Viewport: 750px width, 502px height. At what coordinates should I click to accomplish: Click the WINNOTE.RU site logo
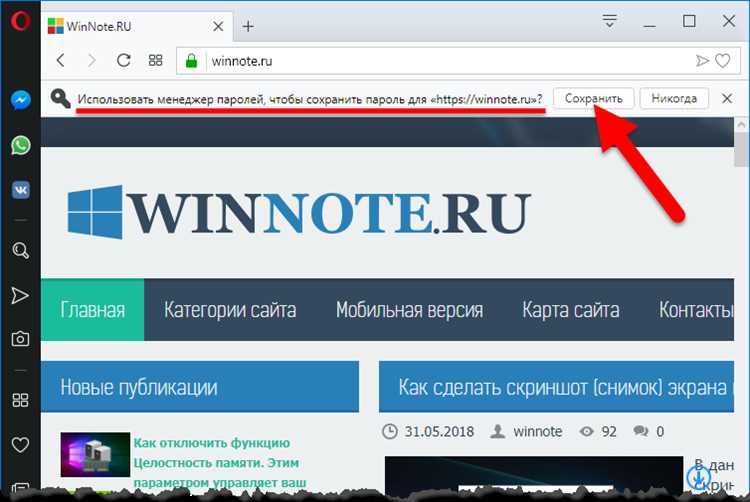pyautogui.click(x=299, y=212)
